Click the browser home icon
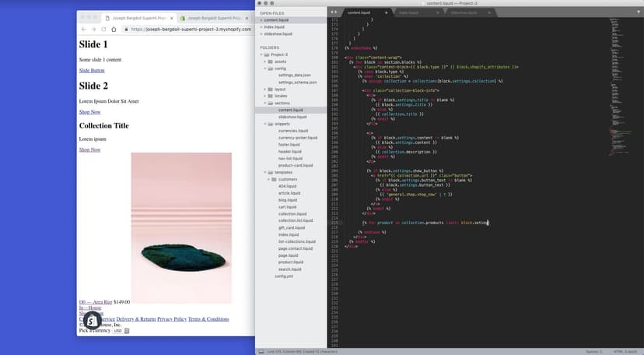 click(x=115, y=30)
